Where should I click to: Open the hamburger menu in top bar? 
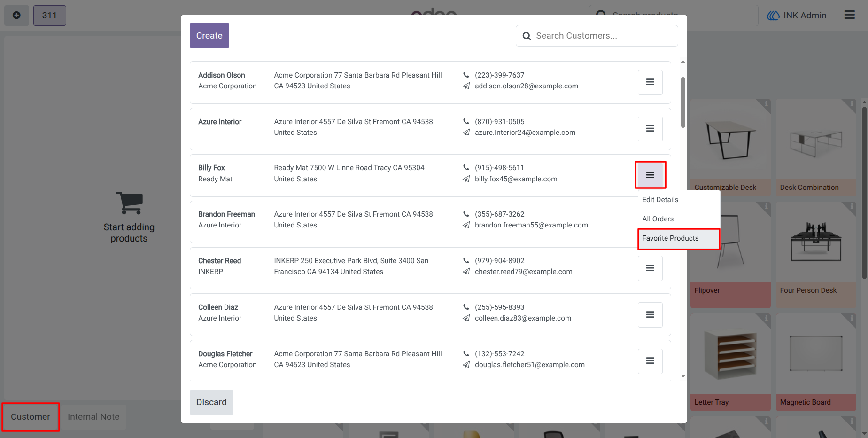click(849, 15)
